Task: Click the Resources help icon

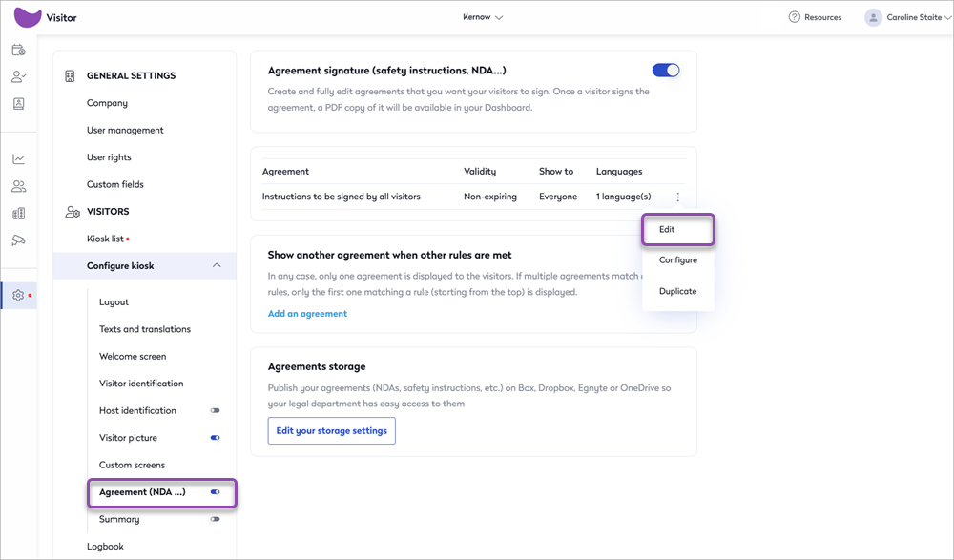Action: pos(794,17)
